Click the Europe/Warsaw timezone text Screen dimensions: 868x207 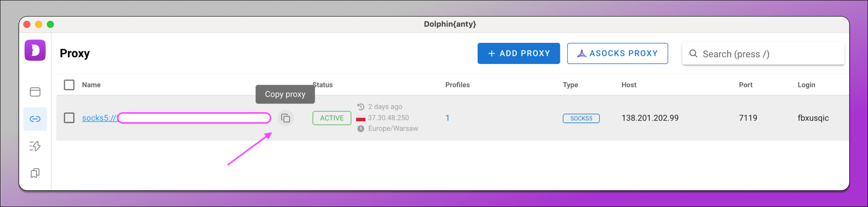pos(393,129)
